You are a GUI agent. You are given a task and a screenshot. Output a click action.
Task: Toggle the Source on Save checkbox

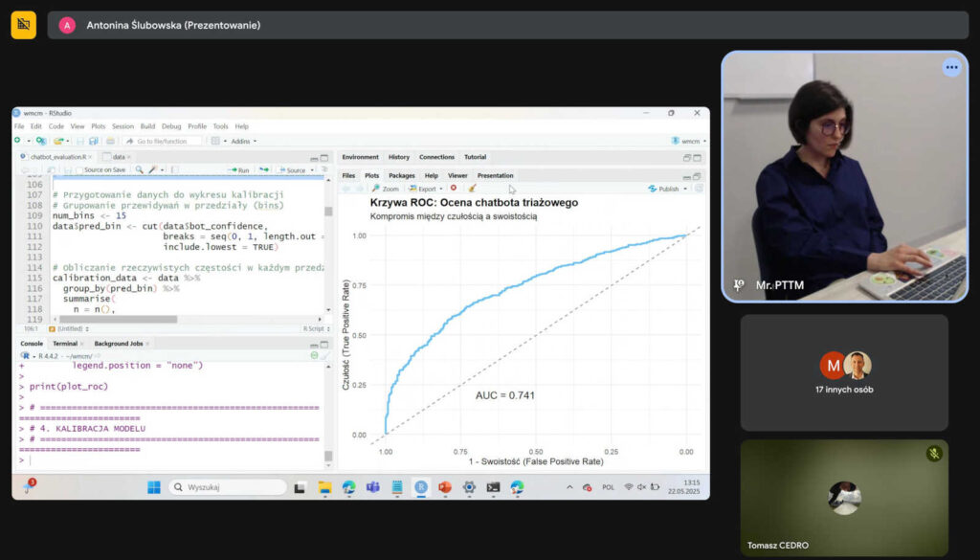pos(79,170)
